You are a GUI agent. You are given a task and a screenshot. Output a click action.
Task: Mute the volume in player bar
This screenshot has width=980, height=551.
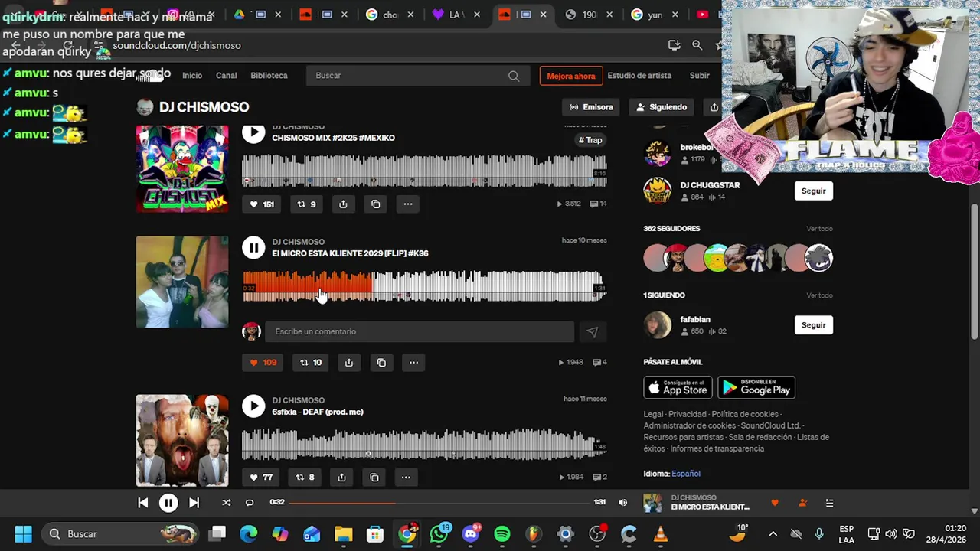pos(622,503)
